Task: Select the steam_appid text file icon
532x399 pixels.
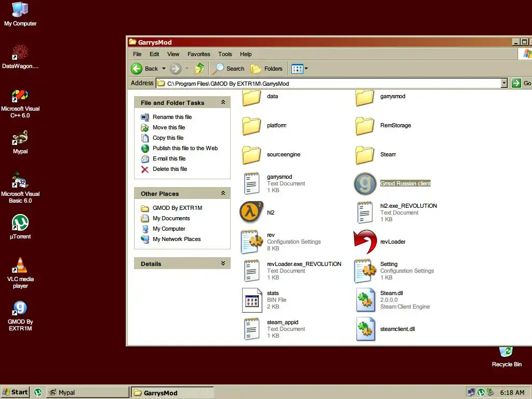Action: point(251,329)
